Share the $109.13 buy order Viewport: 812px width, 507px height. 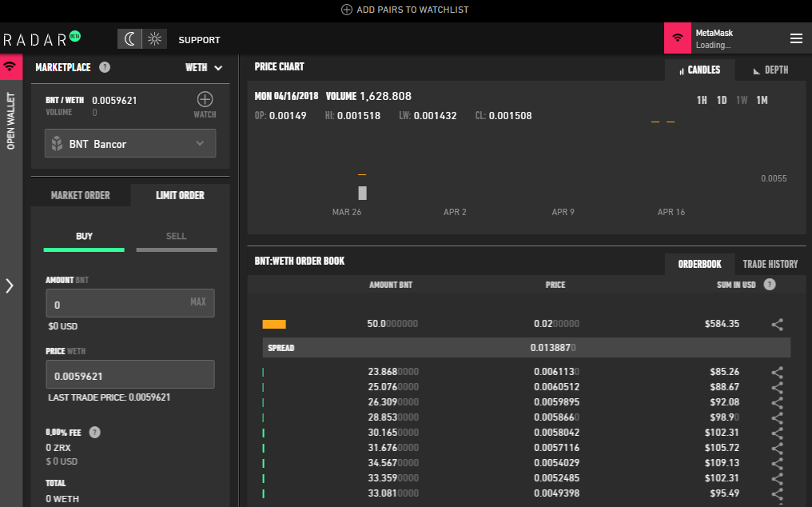[x=778, y=463]
